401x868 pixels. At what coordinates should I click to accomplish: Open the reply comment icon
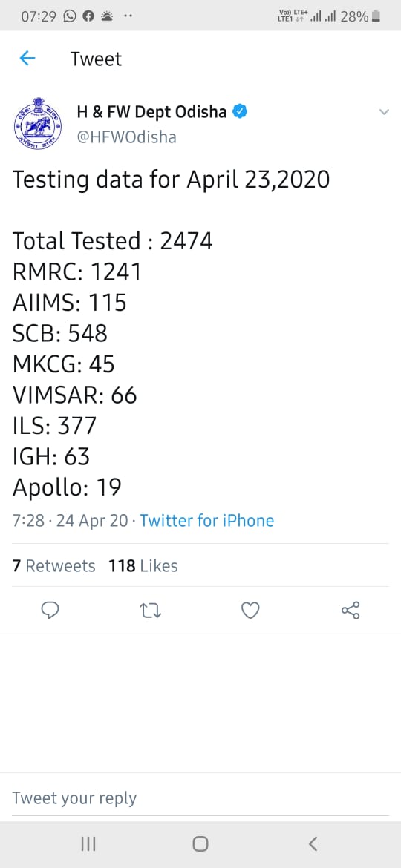point(50,610)
